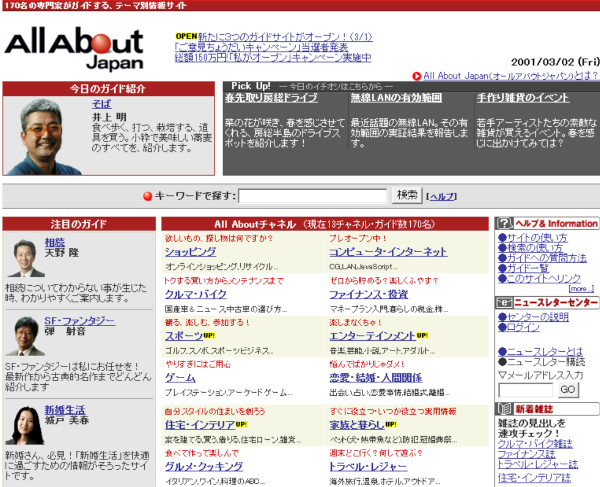Open the 恋愛・結婚・人間関係 channel
Screen dimensions: 600x487
(x=376, y=378)
